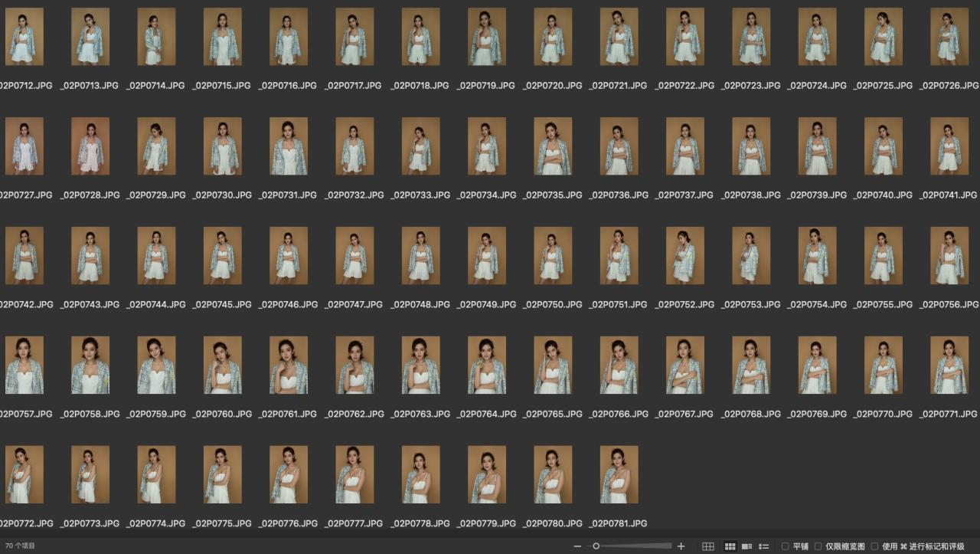Screen dimensions: 980x554
Task: Select thumbnail _02P0712.JPG
Action: pyautogui.click(x=24, y=37)
